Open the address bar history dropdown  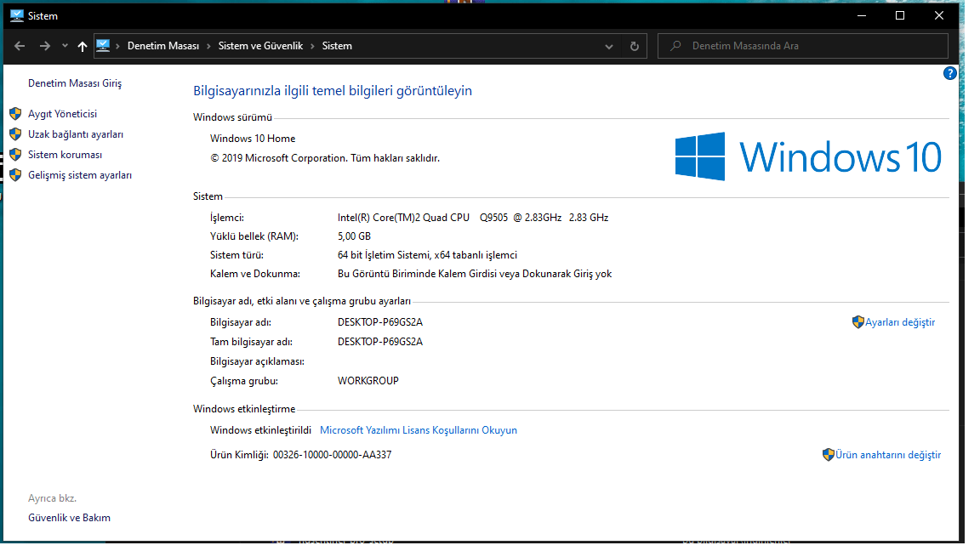pyautogui.click(x=609, y=47)
